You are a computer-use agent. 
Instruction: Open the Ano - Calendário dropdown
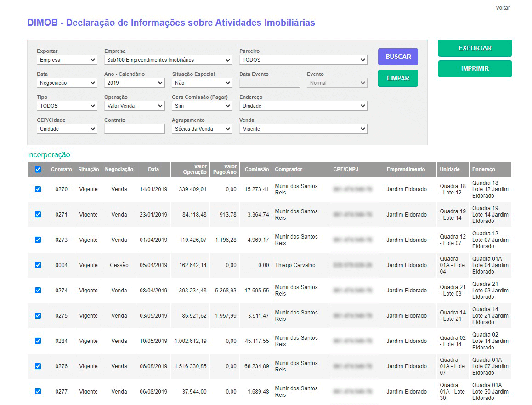pyautogui.click(x=134, y=83)
